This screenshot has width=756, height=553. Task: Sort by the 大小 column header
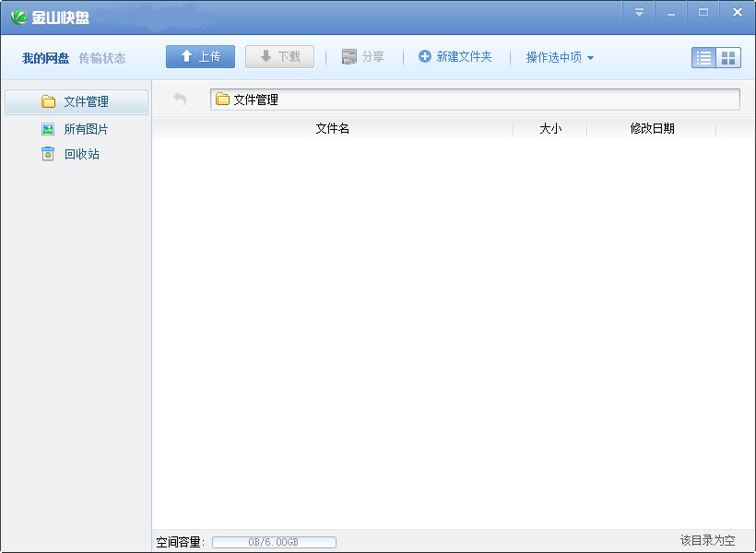click(550, 129)
